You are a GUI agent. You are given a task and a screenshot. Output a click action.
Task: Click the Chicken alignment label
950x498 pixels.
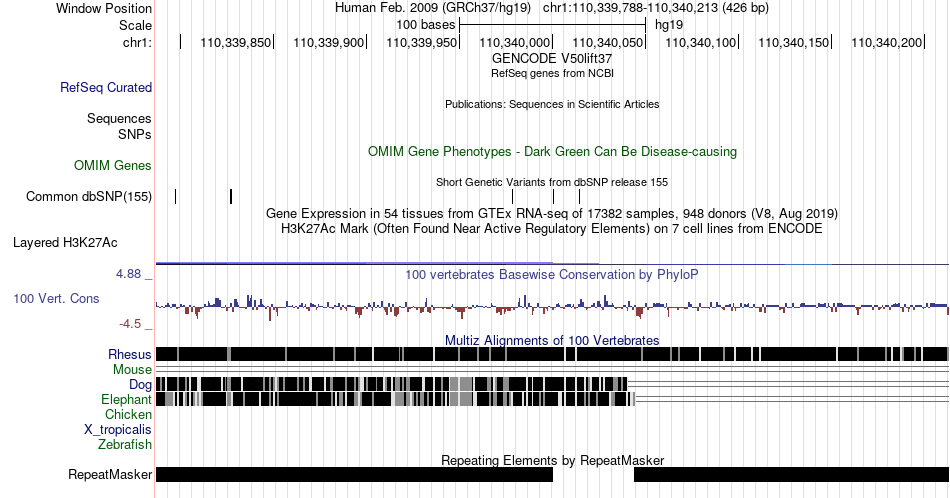(x=128, y=414)
